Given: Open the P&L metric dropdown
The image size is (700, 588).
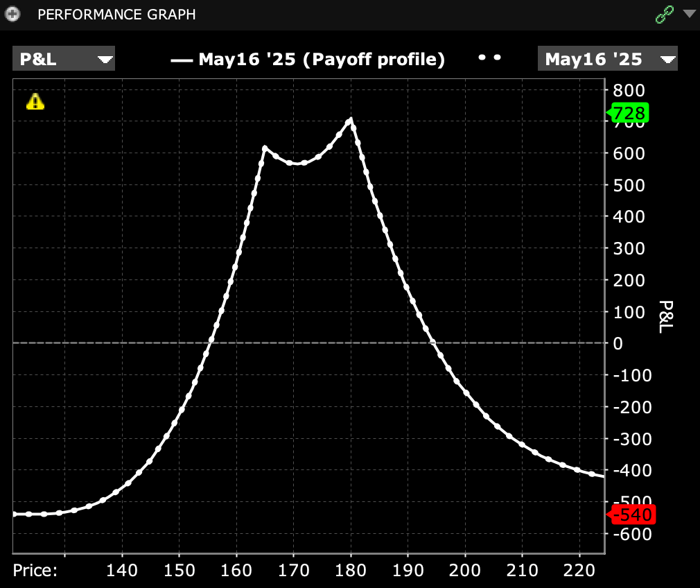Looking at the screenshot, I should pos(64,59).
